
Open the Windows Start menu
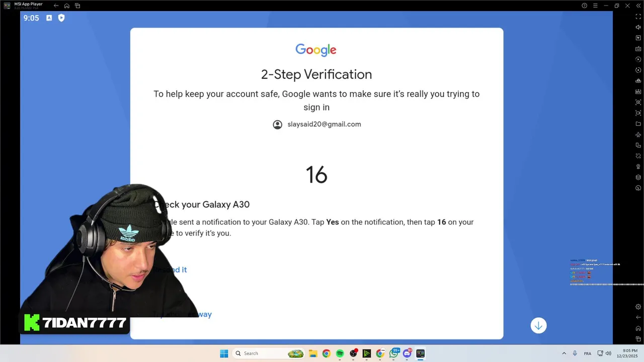click(224, 353)
